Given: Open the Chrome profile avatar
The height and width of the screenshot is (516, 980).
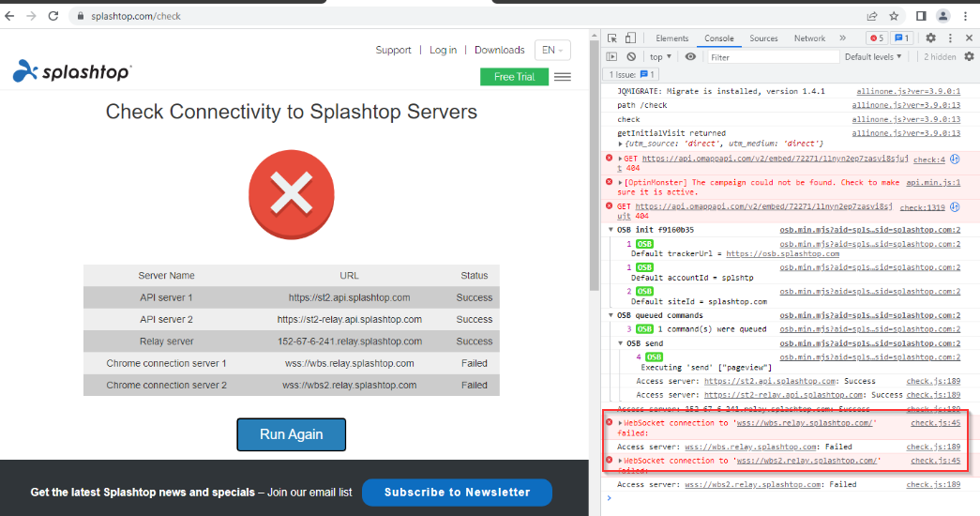Looking at the screenshot, I should [943, 16].
